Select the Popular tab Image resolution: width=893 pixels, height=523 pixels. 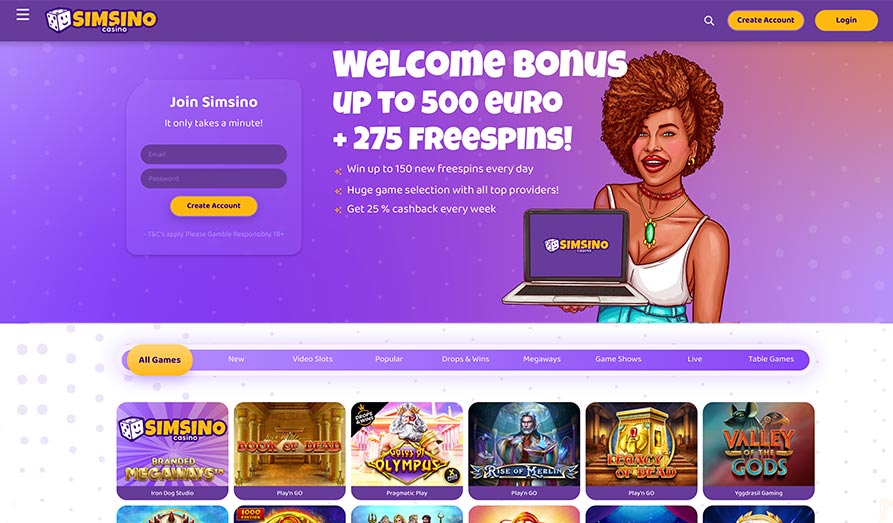(x=388, y=359)
